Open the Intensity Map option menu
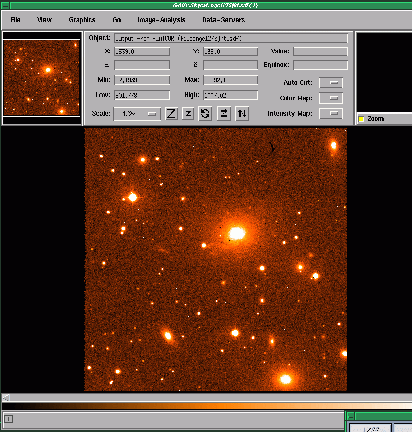Viewport: 412px width, 432px height. point(331,114)
